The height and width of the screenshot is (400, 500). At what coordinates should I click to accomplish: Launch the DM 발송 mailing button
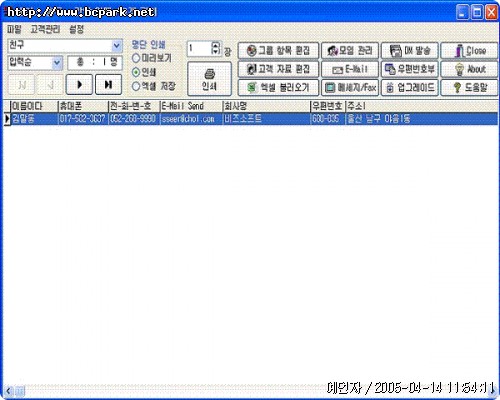coord(409,51)
